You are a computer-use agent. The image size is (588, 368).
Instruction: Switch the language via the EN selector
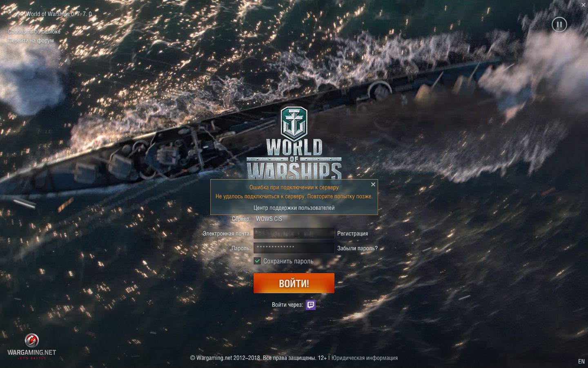pos(581,361)
